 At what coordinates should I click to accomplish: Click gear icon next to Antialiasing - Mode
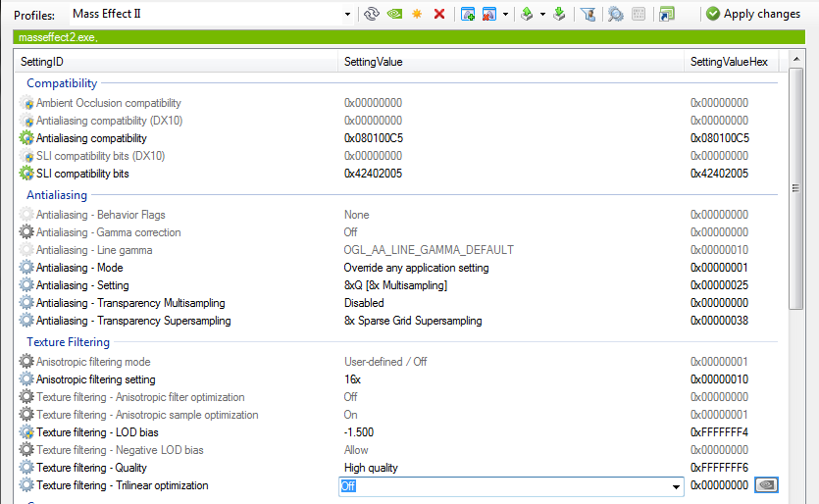(26, 268)
